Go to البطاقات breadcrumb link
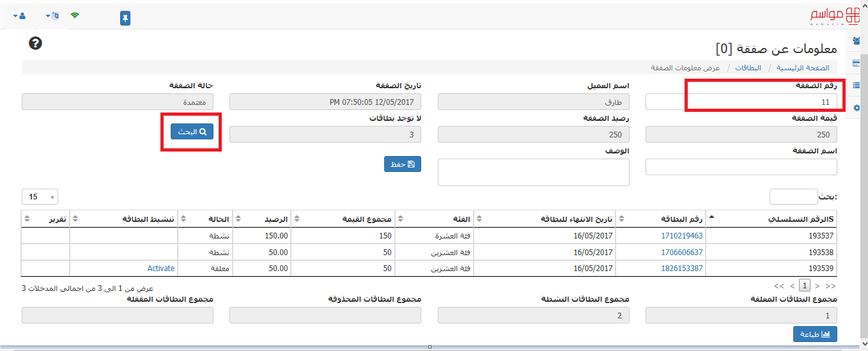This screenshot has width=868, height=351. tap(748, 67)
